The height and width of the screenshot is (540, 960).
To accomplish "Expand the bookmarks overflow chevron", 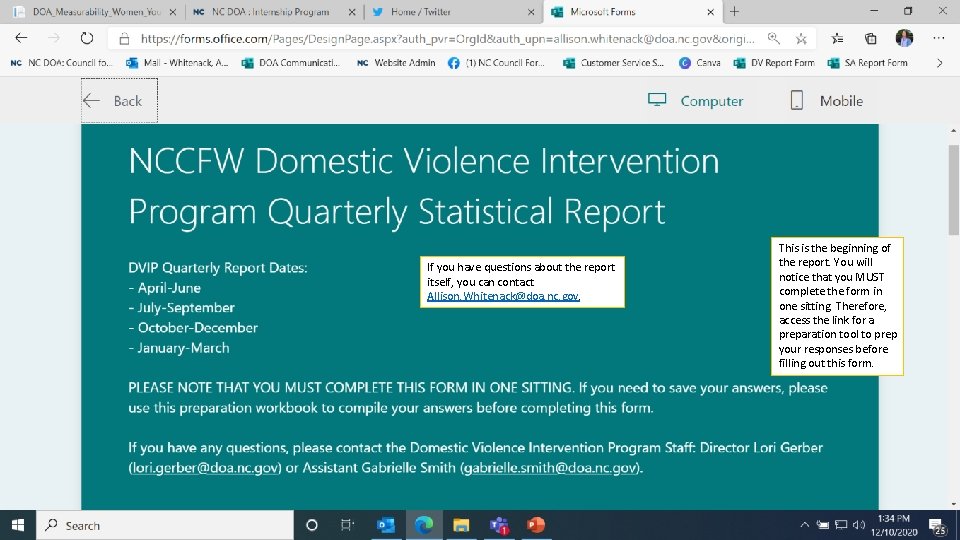I will (939, 62).
